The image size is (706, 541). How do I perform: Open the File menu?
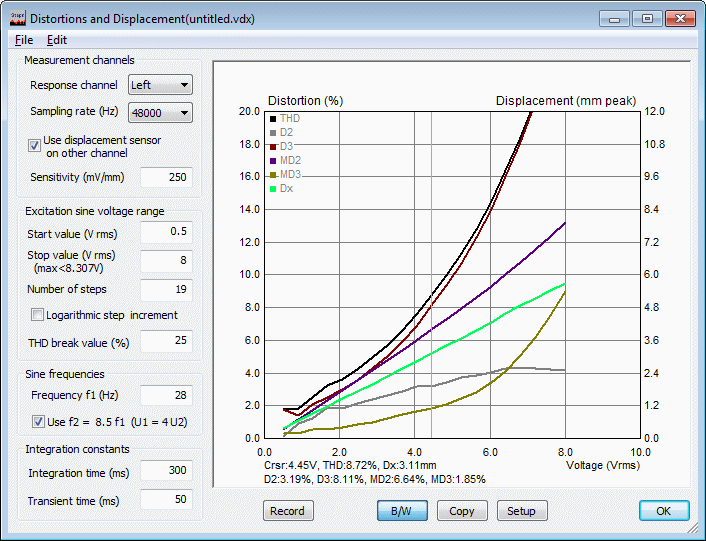[24, 40]
